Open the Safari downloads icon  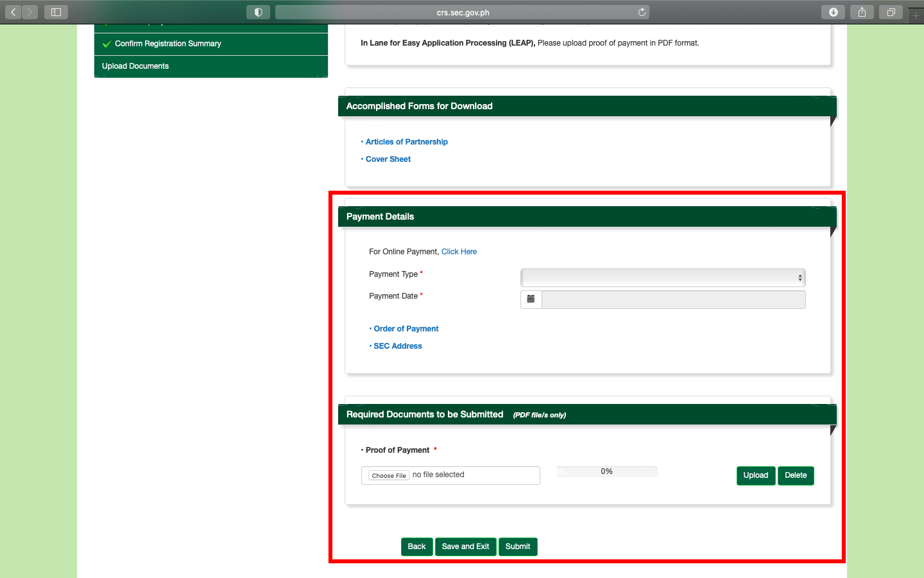[833, 12]
